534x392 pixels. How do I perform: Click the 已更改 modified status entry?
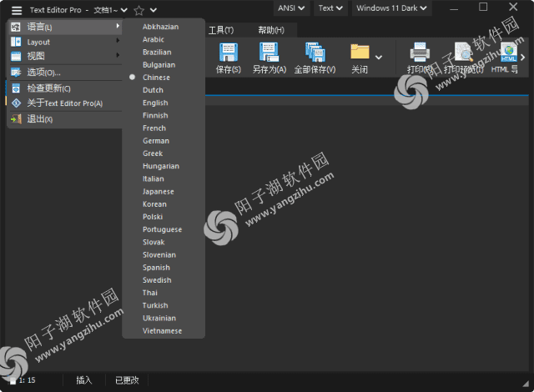[x=127, y=380]
